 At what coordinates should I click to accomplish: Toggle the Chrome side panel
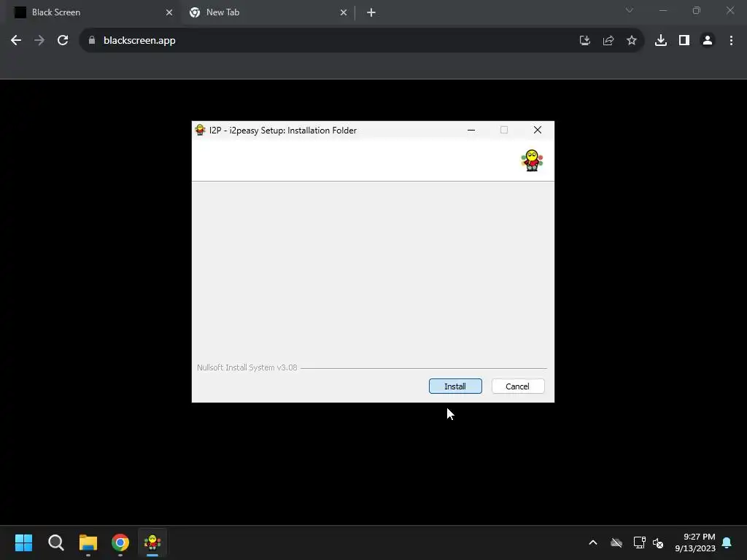point(684,41)
